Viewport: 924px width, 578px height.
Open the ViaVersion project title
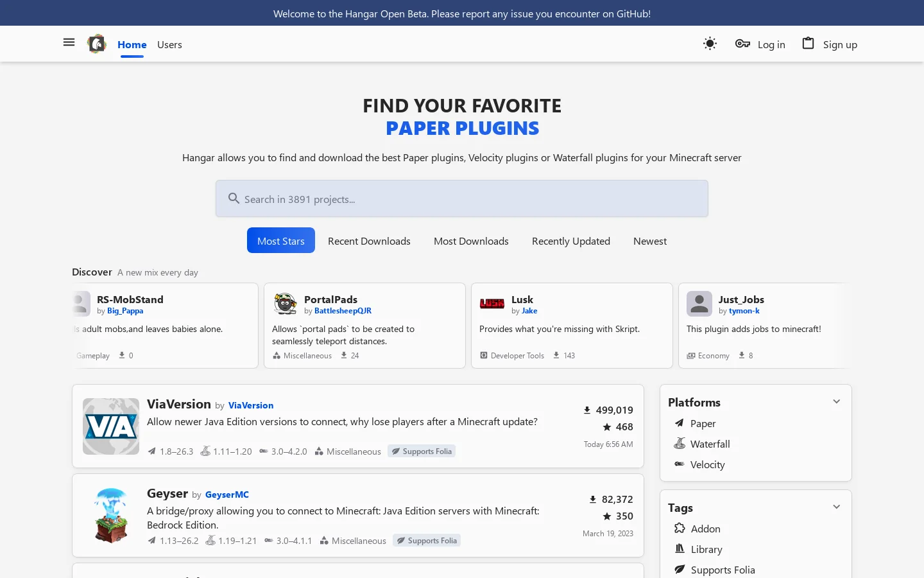tap(179, 404)
